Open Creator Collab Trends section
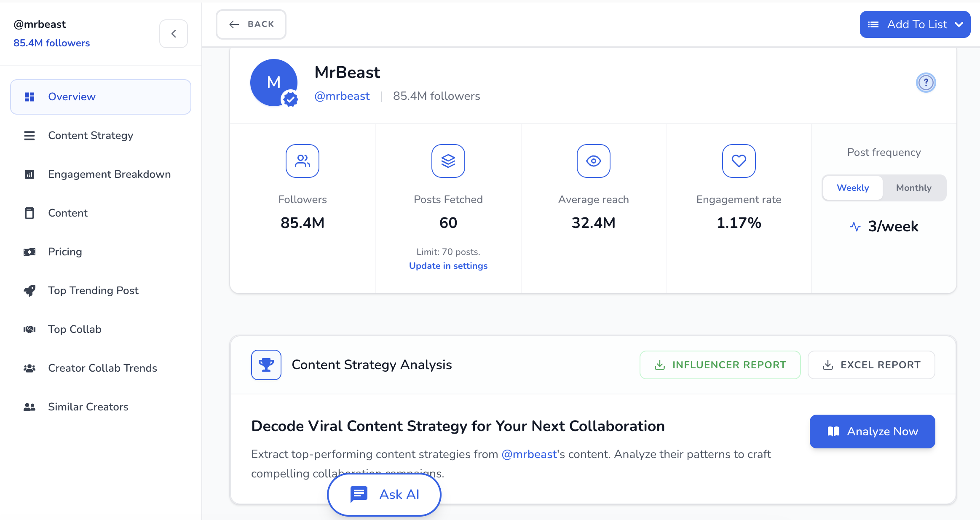This screenshot has height=520, width=980. pyautogui.click(x=101, y=368)
